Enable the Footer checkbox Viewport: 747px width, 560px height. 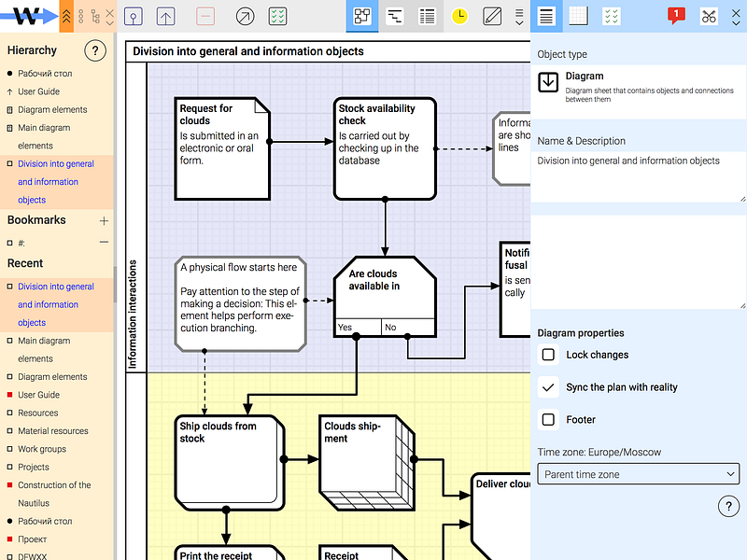[548, 419]
